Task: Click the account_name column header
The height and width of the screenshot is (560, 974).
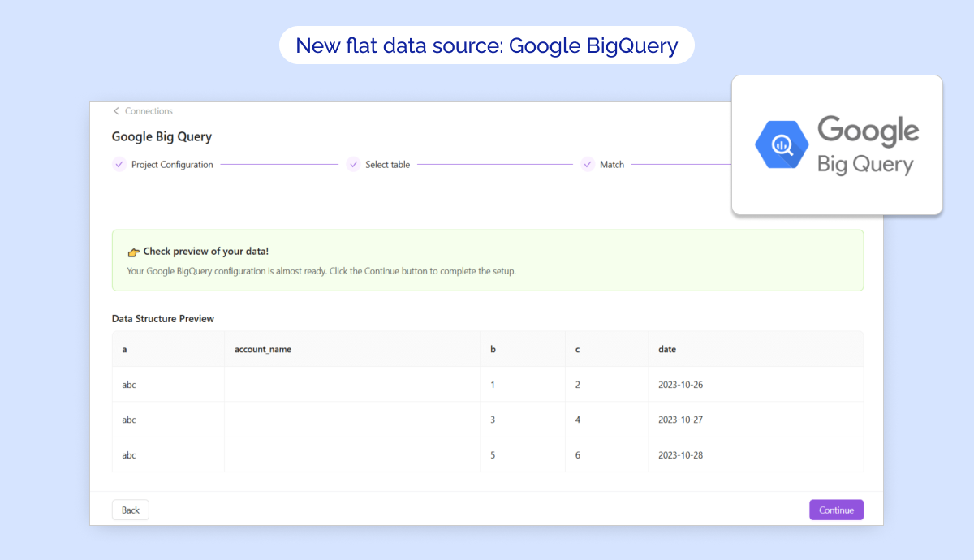Action: click(x=263, y=349)
